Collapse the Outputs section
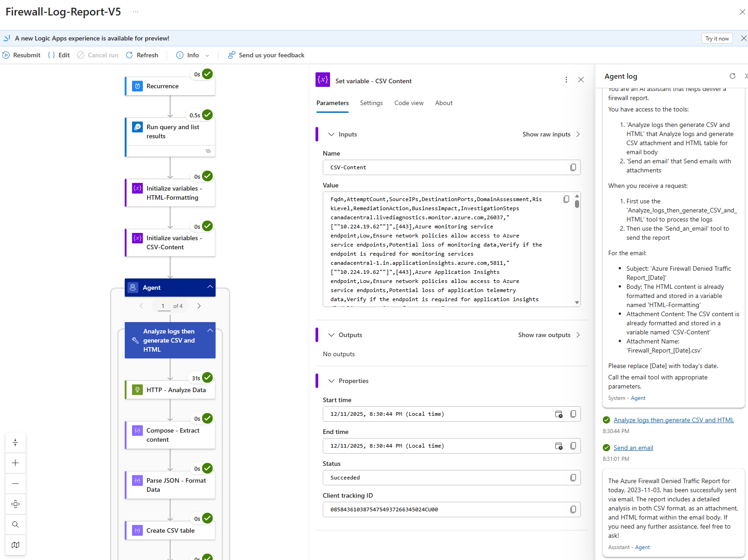This screenshot has height=560, width=748. point(331,335)
